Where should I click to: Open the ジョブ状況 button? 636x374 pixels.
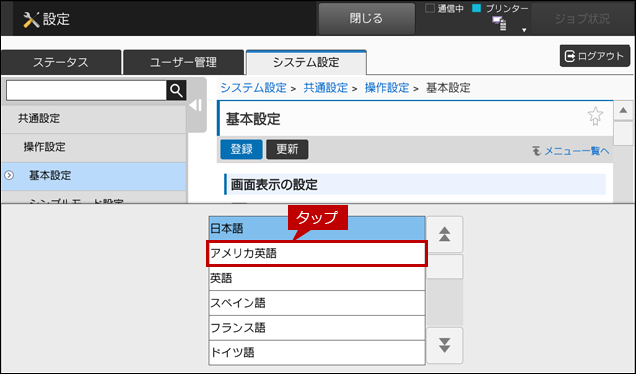pos(582,19)
